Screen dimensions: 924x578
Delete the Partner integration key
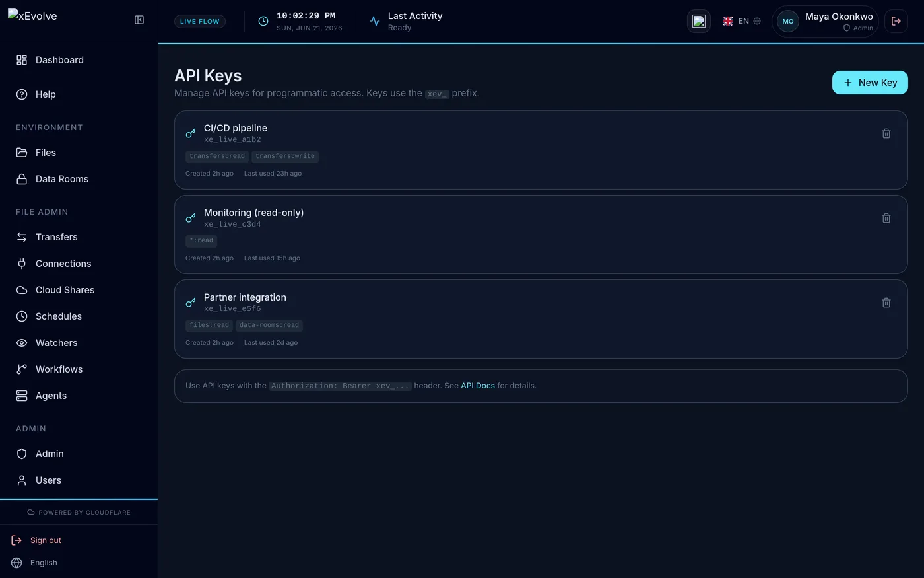point(886,303)
